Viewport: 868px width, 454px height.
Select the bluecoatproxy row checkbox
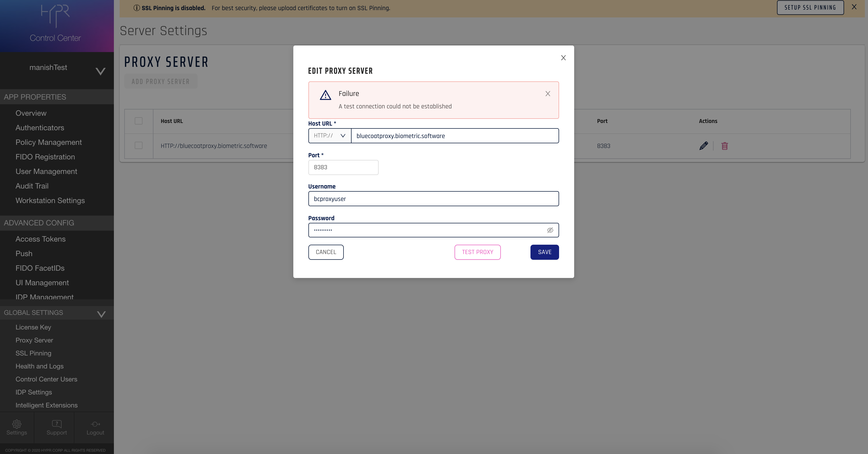[x=139, y=145]
